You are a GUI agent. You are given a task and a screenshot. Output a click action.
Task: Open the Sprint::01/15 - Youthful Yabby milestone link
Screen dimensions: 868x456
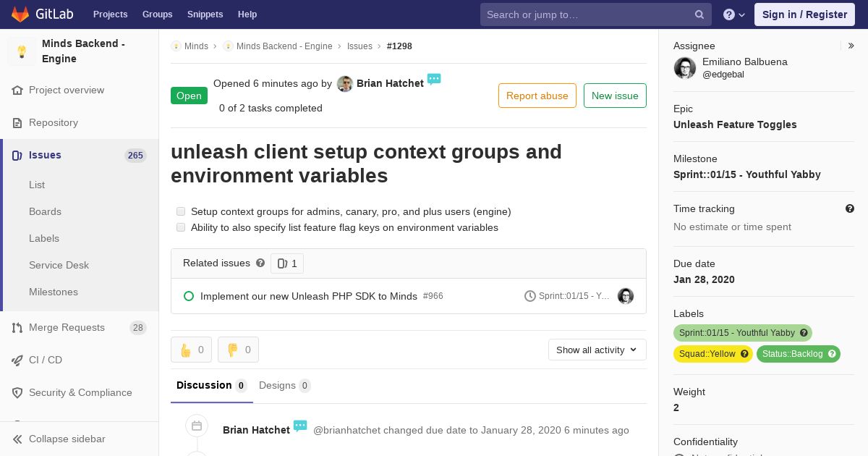pos(747,174)
